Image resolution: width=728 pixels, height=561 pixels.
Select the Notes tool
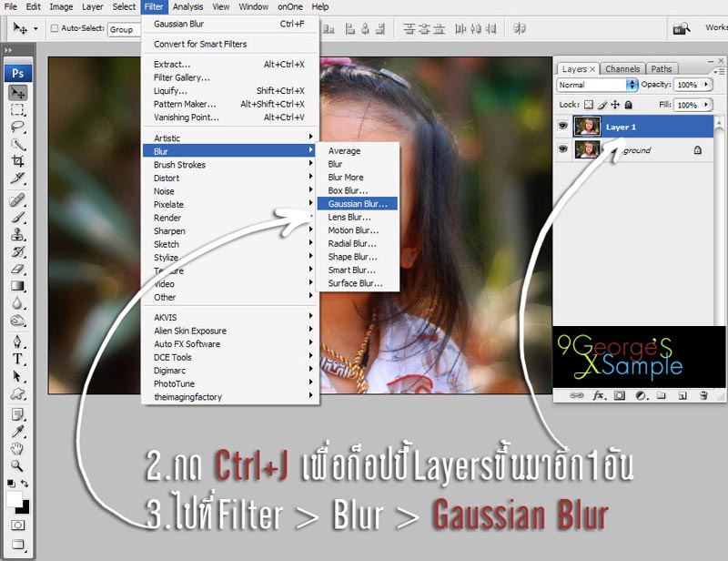(x=17, y=414)
